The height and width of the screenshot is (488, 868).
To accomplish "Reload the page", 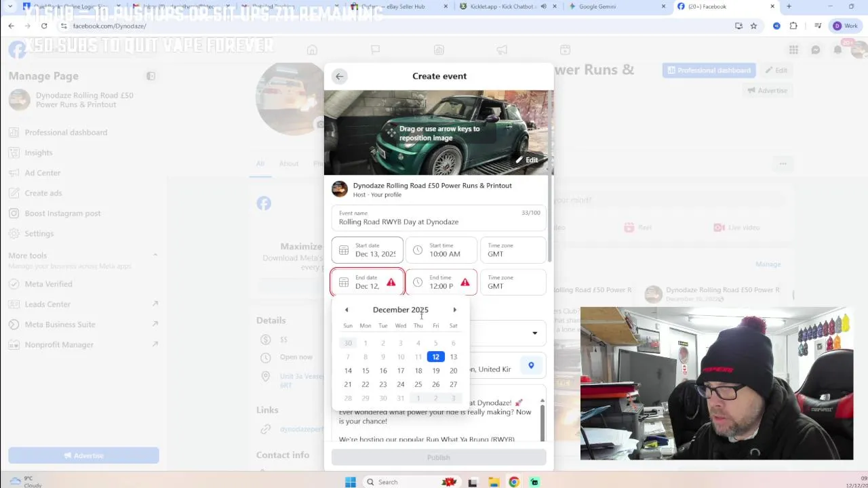I will [44, 26].
